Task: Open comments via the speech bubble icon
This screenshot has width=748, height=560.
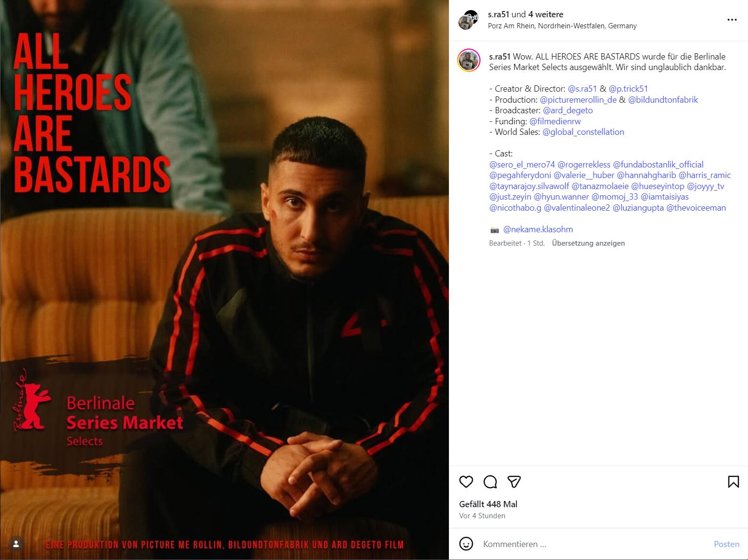Action: coord(490,481)
